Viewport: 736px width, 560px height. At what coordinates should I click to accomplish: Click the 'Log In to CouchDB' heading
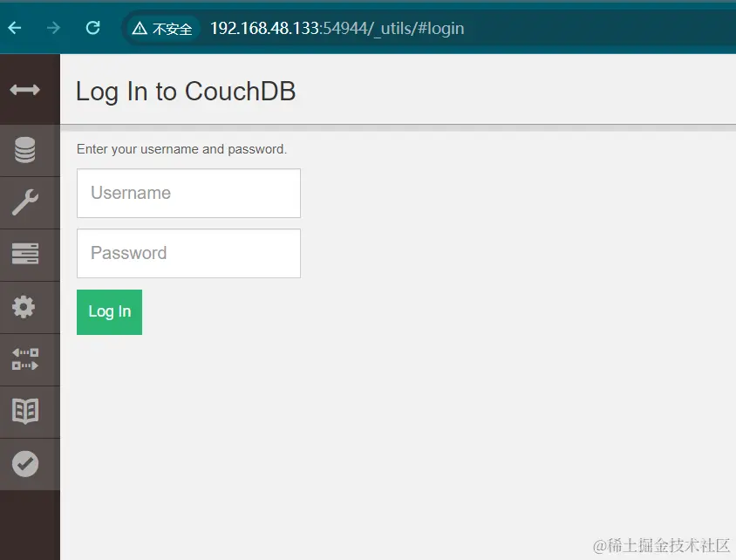click(x=186, y=92)
